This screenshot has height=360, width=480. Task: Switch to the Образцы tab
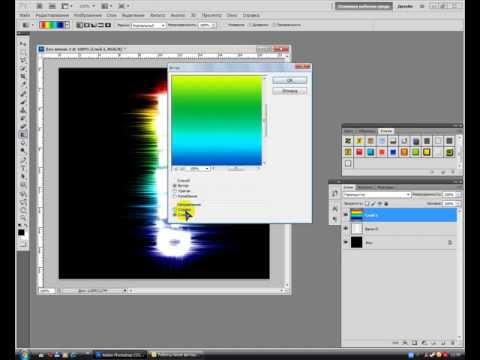pos(367,131)
